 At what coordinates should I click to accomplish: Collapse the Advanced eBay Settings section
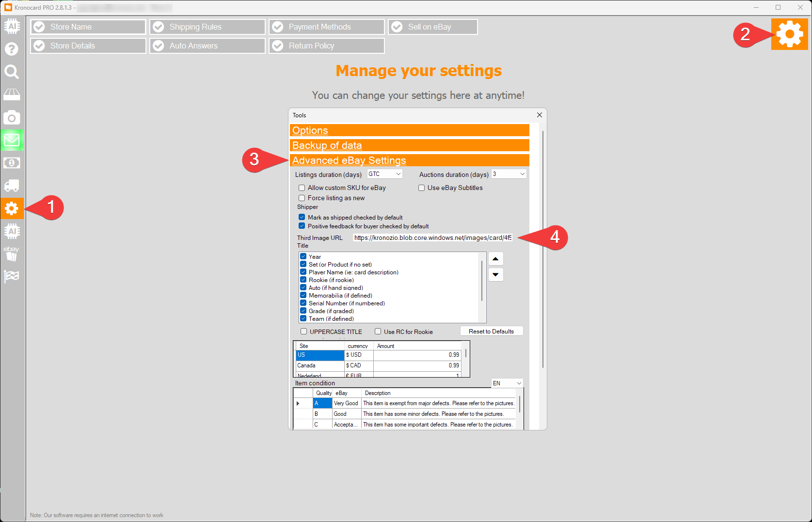410,160
